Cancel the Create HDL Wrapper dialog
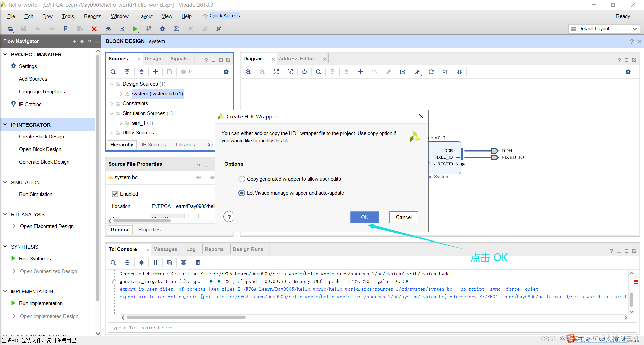Viewport: 644px width, 345px height. pos(404,217)
